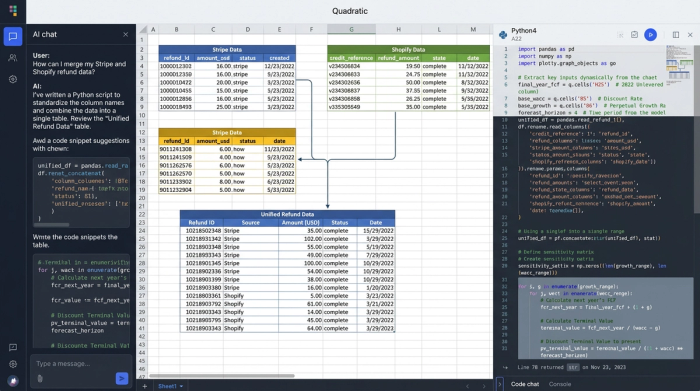Select column M header
The image size is (700, 391).
[x=473, y=29]
